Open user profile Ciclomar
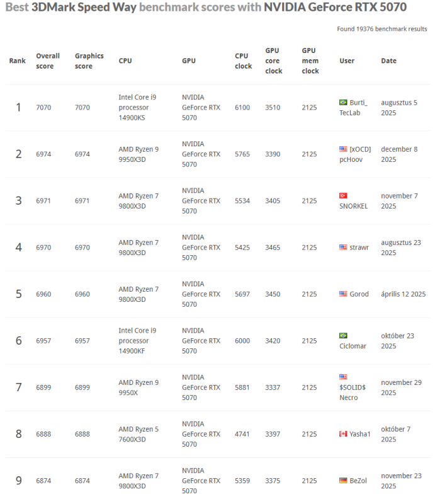The height and width of the screenshot is (504, 435). coord(353,346)
